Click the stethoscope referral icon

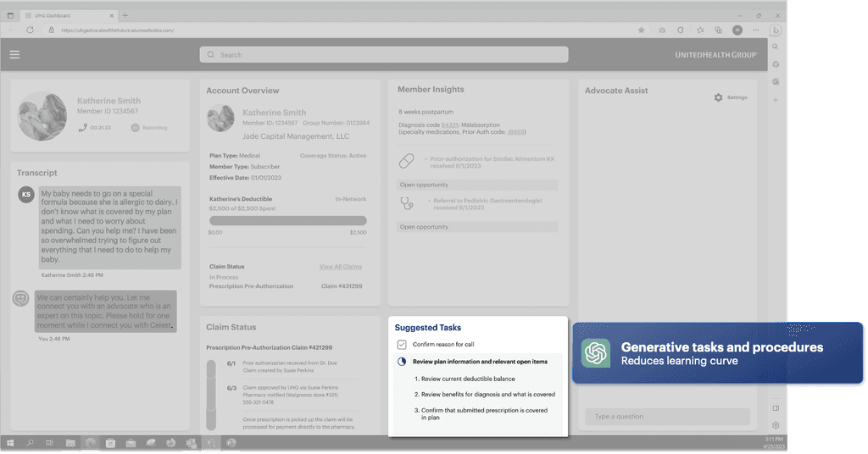(x=406, y=203)
